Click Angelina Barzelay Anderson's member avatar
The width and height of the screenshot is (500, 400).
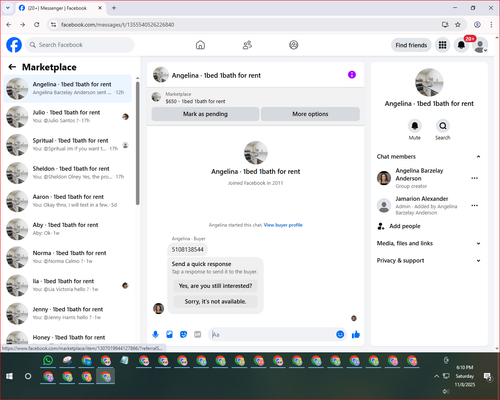point(384,178)
